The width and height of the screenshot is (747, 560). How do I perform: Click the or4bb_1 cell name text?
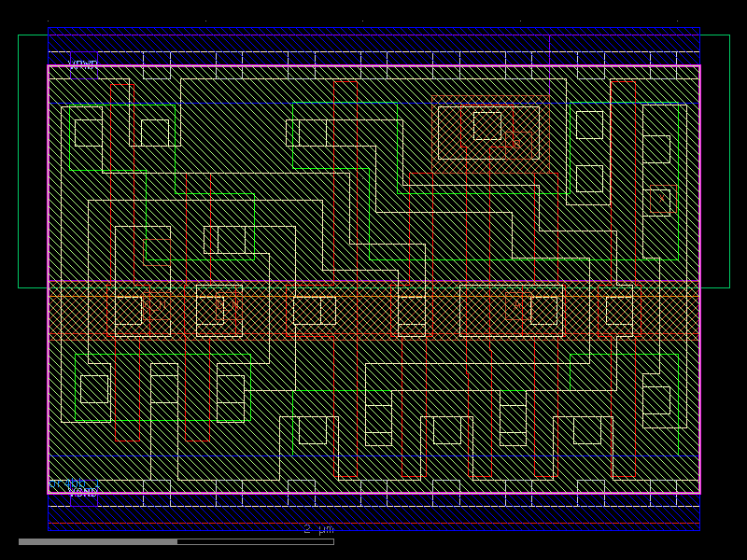tap(75, 483)
